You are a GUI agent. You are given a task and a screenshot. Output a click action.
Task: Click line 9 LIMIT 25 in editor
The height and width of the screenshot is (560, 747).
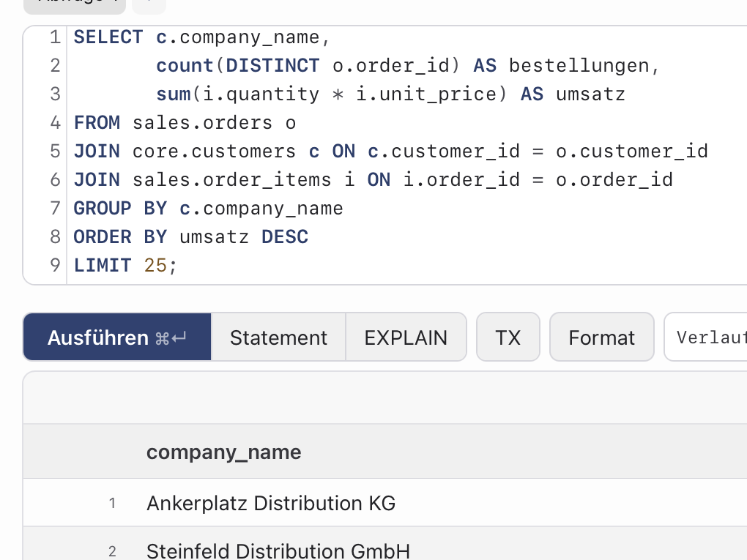(x=125, y=265)
